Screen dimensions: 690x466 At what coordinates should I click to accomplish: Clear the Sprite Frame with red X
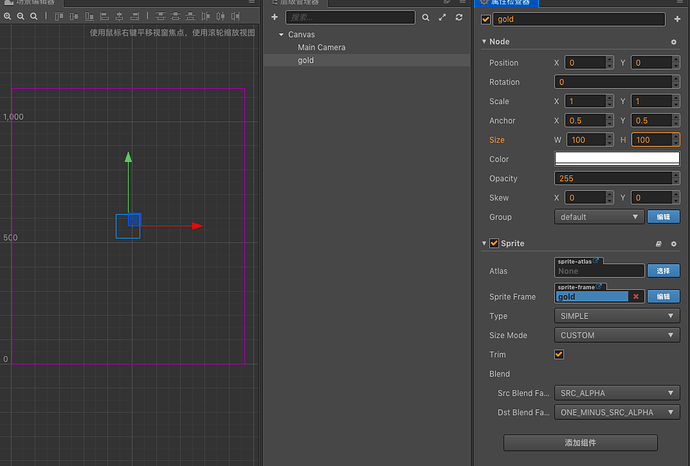[x=636, y=297]
